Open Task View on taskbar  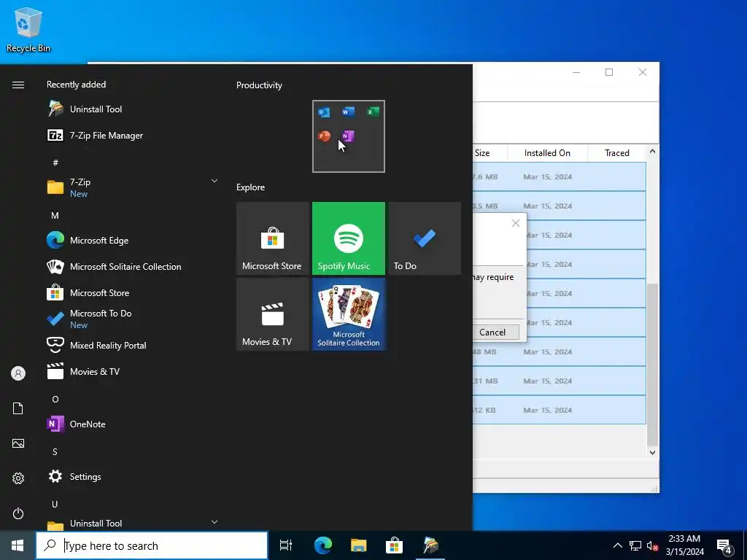click(x=286, y=545)
